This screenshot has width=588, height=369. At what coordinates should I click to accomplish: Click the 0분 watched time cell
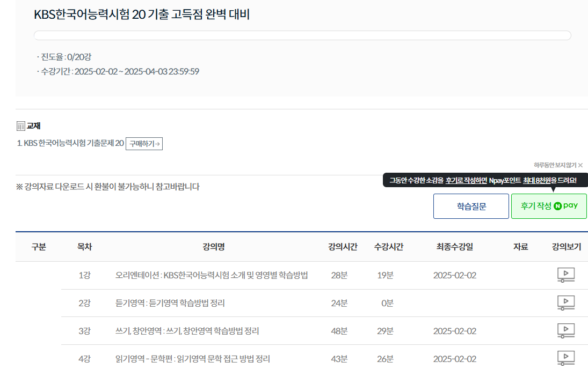(x=387, y=302)
